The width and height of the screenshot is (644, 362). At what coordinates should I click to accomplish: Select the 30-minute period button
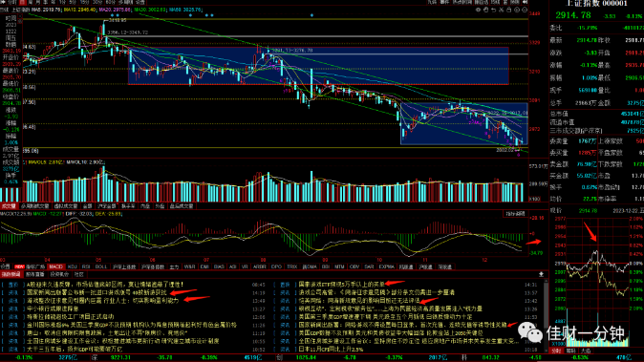point(97,2)
